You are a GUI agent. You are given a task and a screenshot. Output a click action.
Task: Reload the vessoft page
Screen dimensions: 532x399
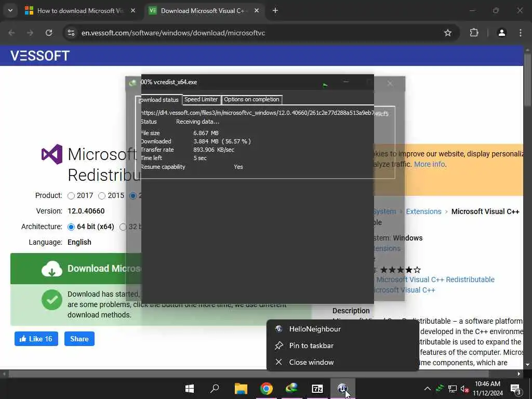click(x=49, y=33)
